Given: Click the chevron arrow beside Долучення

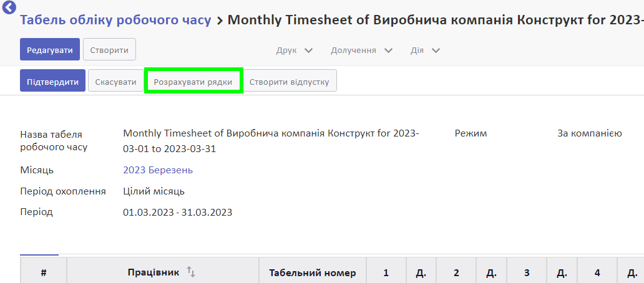Looking at the screenshot, I should (388, 50).
